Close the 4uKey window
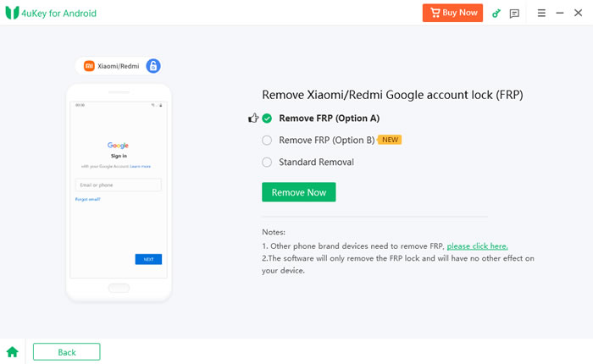This screenshot has width=593, height=364. 578,13
